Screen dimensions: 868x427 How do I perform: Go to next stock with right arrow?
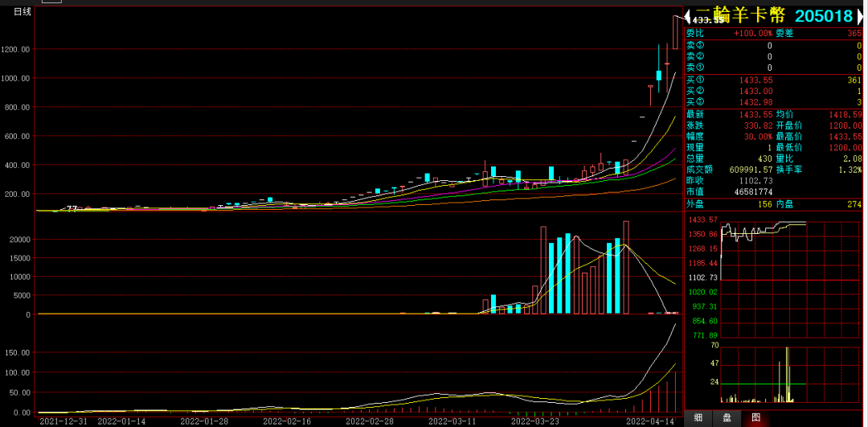click(860, 15)
